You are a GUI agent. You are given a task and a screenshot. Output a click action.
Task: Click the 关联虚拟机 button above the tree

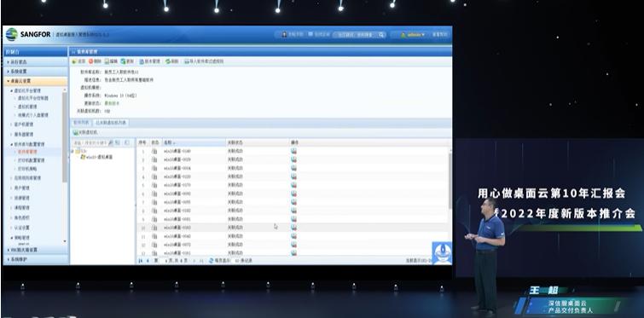pyautogui.click(x=85, y=132)
